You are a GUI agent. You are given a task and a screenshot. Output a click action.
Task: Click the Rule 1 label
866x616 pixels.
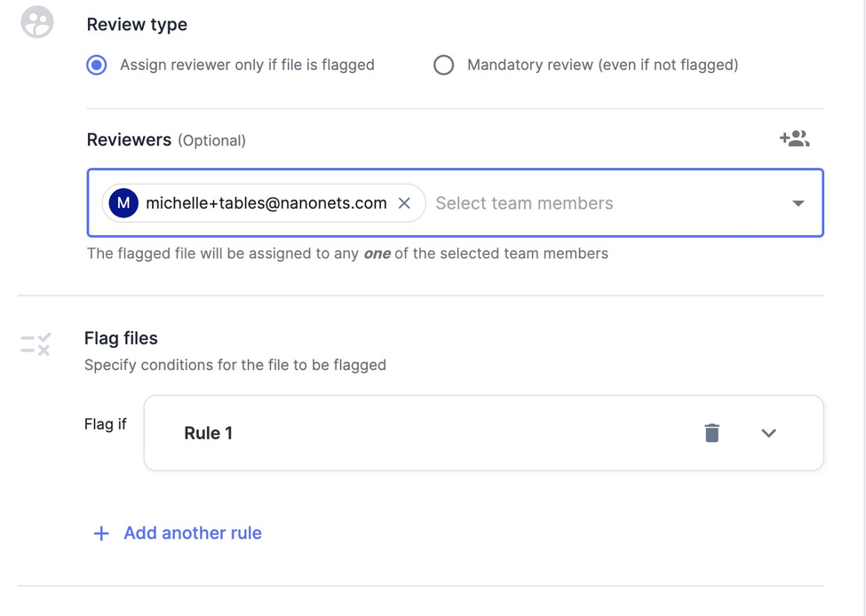pos(209,433)
